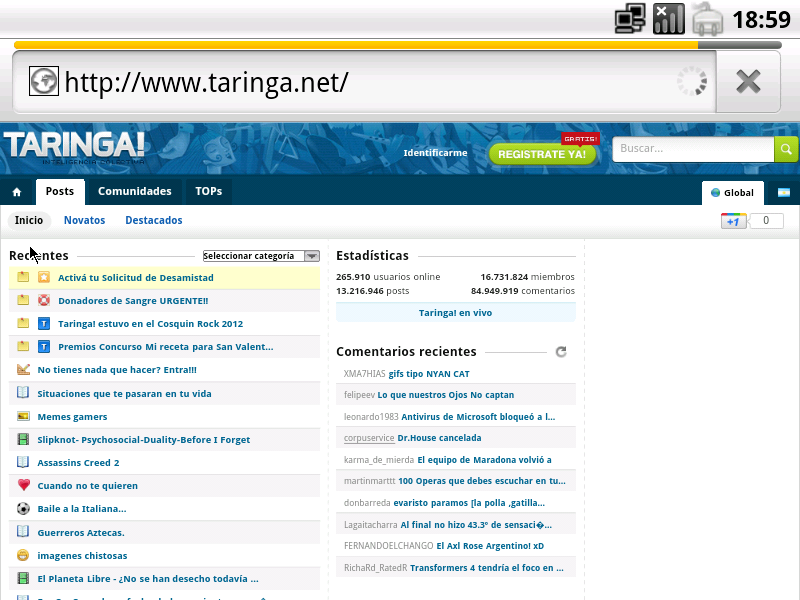The width and height of the screenshot is (800, 600).
Task: Stop page loading with the X button
Action: 748,82
